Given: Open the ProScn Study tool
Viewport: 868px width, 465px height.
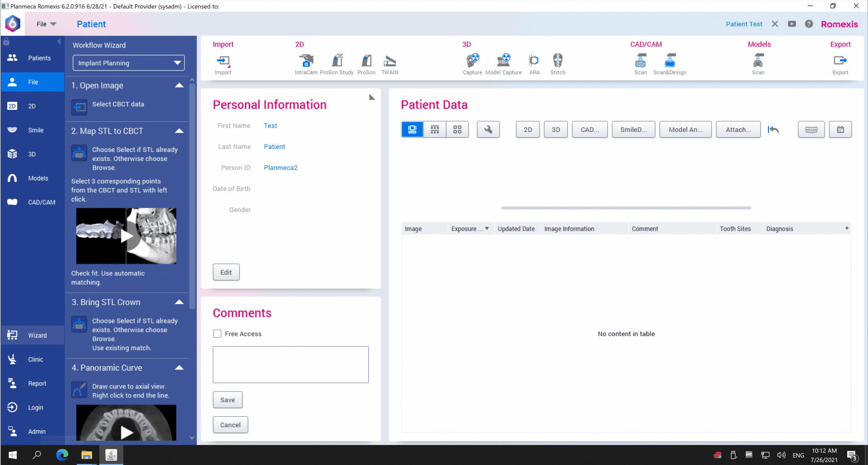Looking at the screenshot, I should [337, 61].
